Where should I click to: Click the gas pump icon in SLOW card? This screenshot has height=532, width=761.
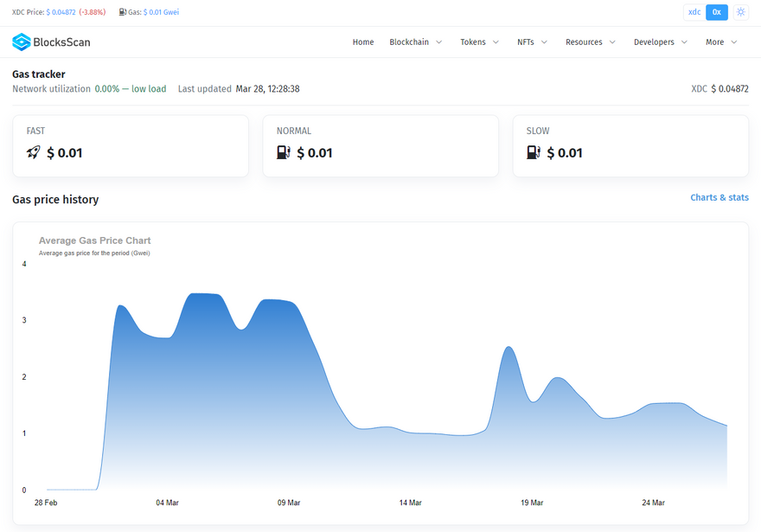tap(534, 152)
